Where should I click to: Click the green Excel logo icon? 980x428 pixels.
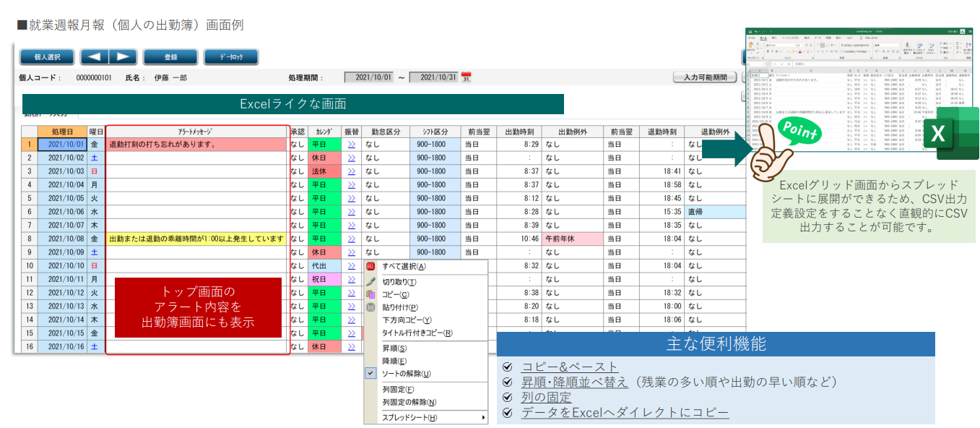pos(952,134)
